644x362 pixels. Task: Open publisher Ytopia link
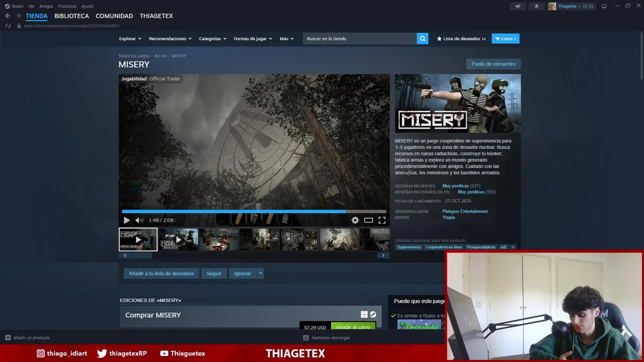(448, 217)
